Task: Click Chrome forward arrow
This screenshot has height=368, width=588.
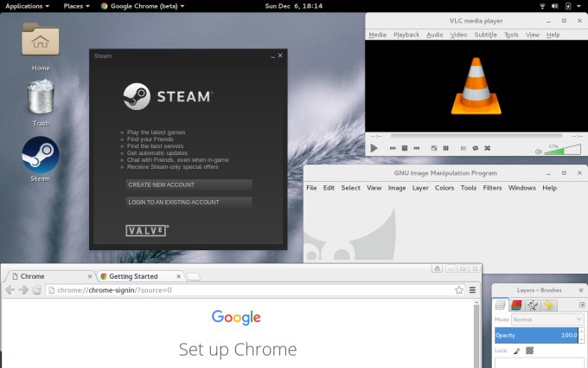Action: pos(23,290)
